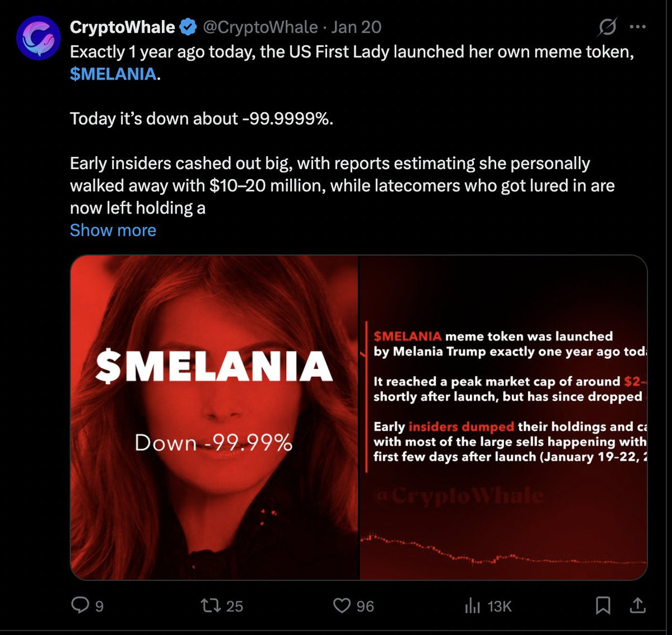Open the CryptoWhale profile avatar
The width and height of the screenshot is (672, 635).
coord(38,38)
